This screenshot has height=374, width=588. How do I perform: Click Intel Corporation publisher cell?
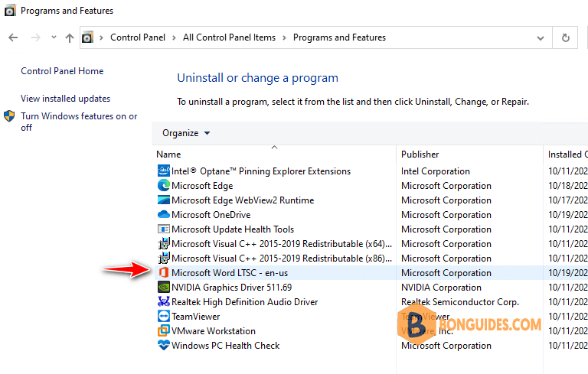[x=436, y=171]
